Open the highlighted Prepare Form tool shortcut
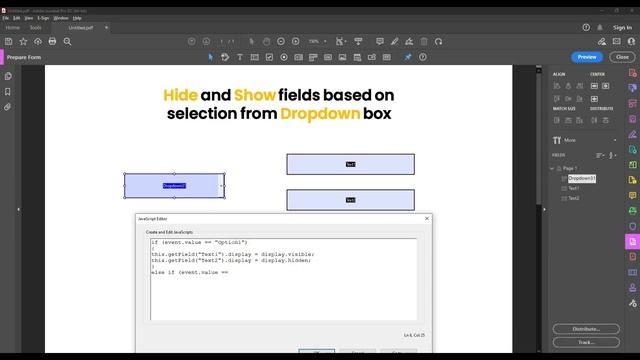Screen dimensions: 640x360 point(632,241)
